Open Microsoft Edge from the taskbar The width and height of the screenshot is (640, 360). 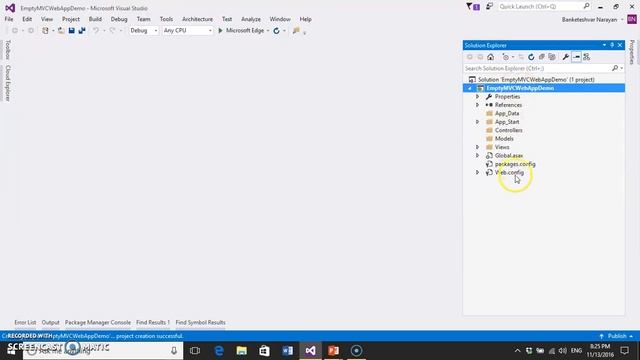(219, 350)
